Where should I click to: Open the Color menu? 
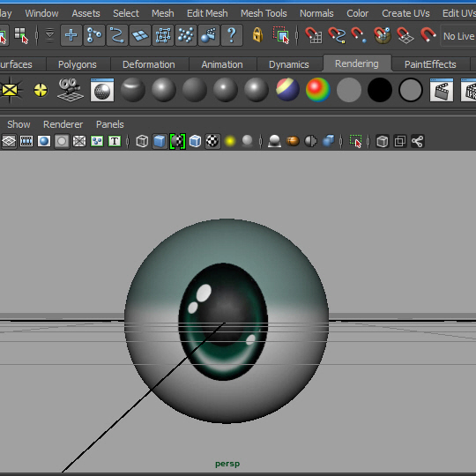[358, 13]
